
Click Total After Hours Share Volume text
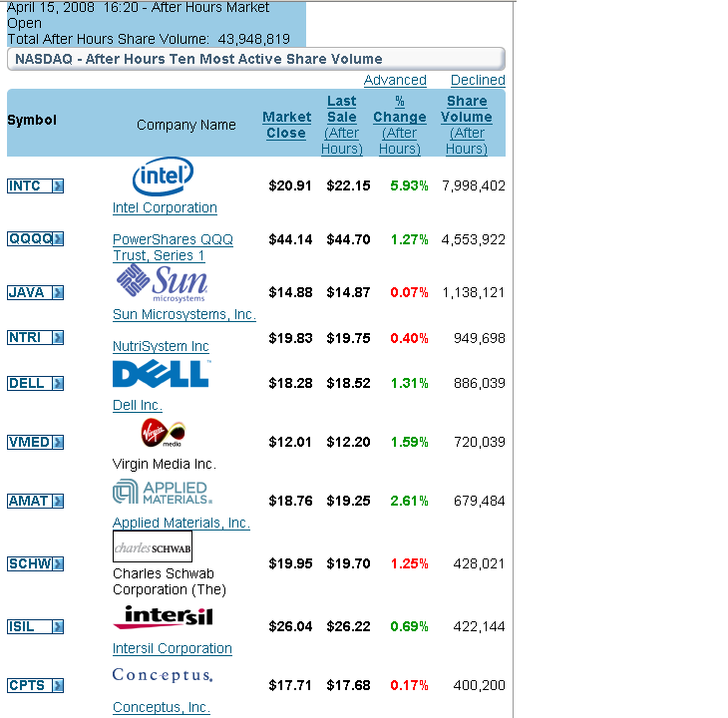point(149,39)
